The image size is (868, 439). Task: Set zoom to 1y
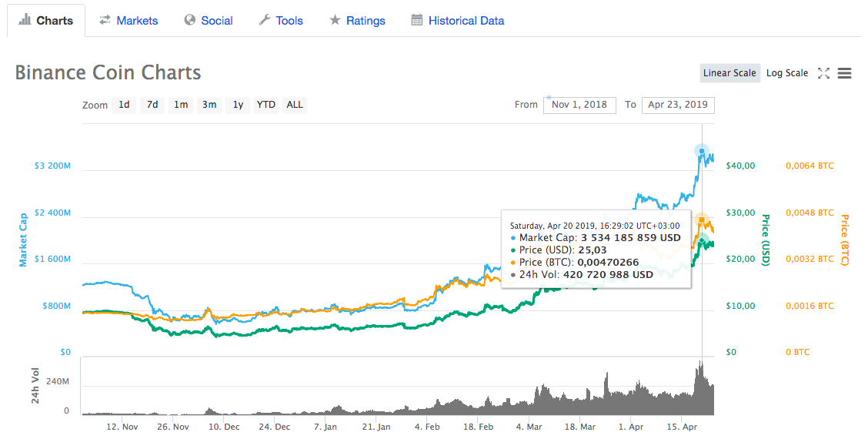click(x=238, y=105)
